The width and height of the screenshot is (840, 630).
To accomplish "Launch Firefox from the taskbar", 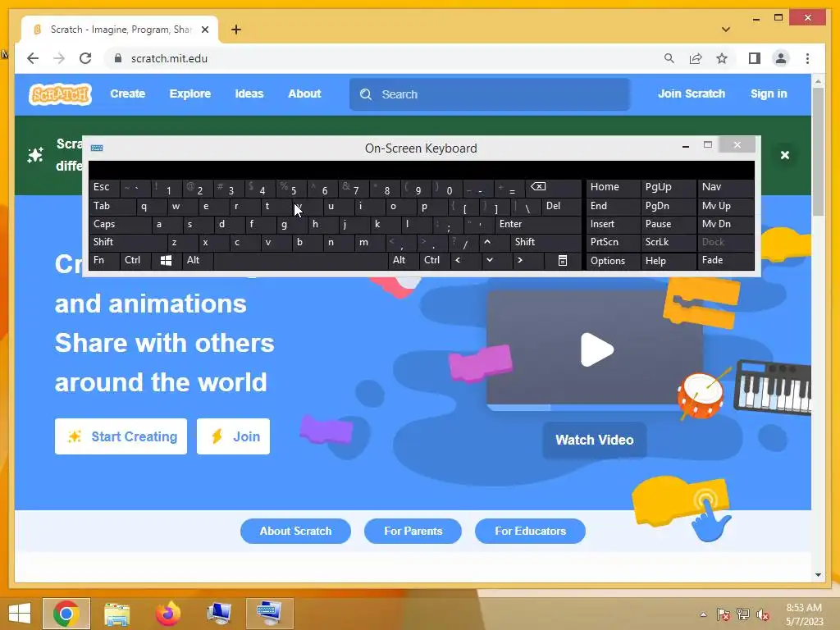I will (167, 614).
